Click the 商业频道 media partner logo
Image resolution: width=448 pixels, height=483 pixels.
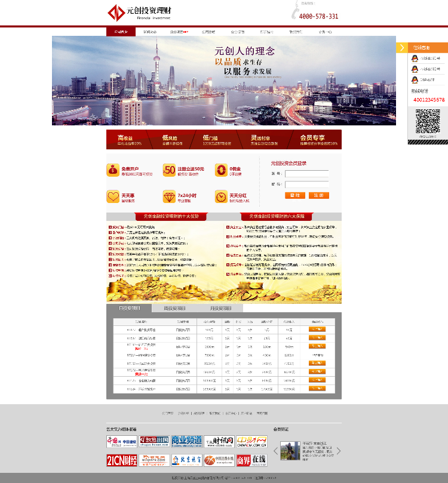coord(187,441)
